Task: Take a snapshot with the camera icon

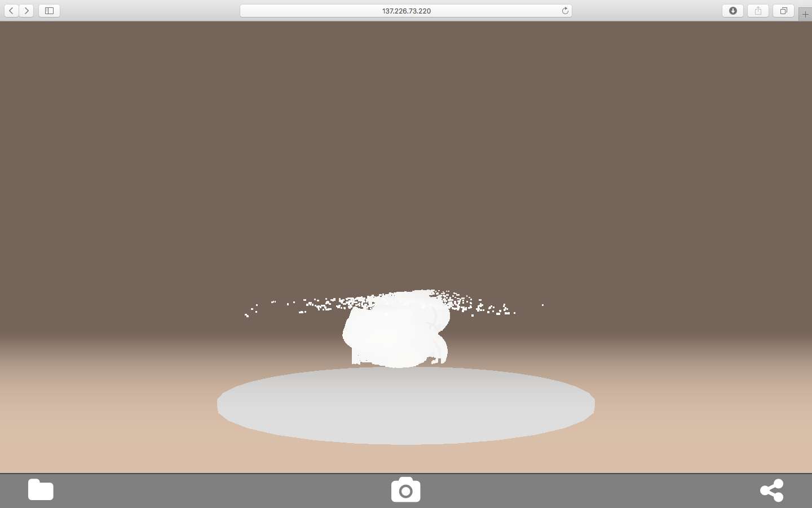Action: (x=406, y=489)
